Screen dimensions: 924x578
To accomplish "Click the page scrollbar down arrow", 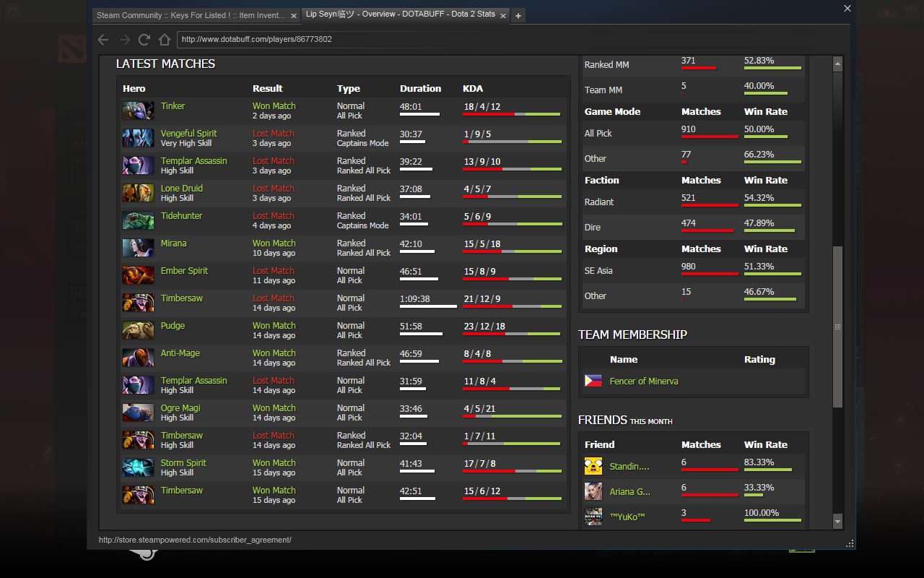I will tap(837, 522).
